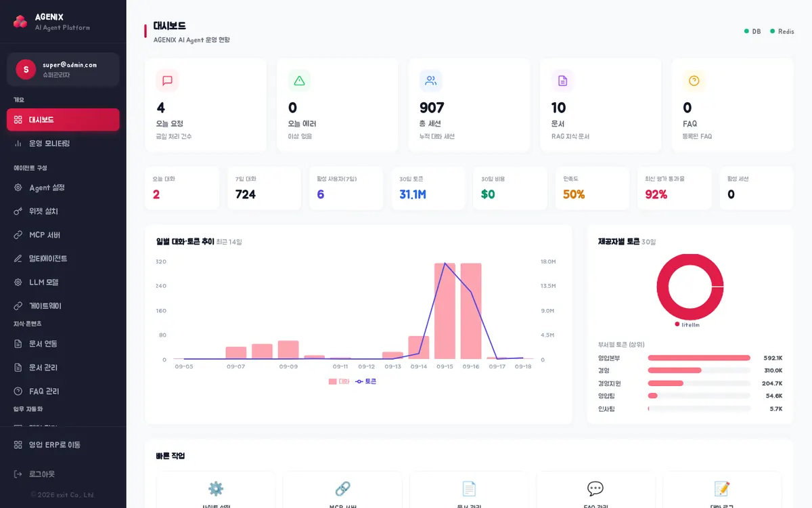Click the Redis status indicator
812x508 pixels.
coord(782,32)
